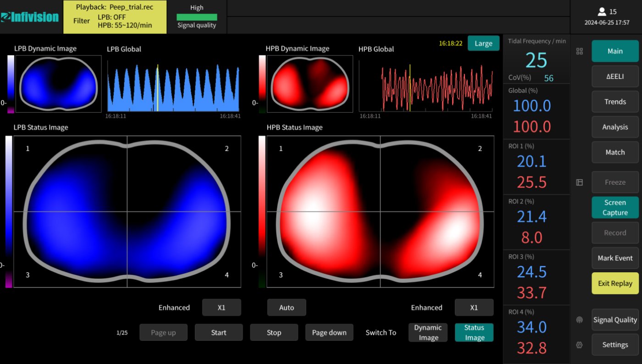Click the LPB blue color scale bar
This screenshot has height=364, width=642.
coord(9,202)
